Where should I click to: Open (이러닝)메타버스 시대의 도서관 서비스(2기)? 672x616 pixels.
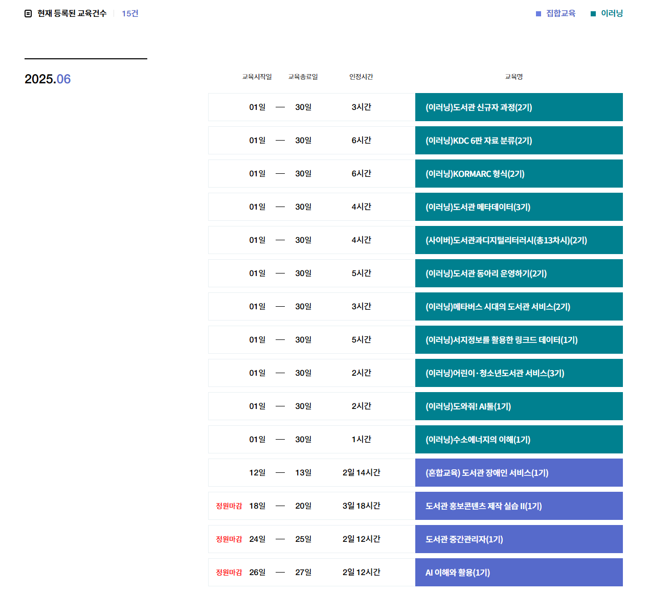point(519,307)
